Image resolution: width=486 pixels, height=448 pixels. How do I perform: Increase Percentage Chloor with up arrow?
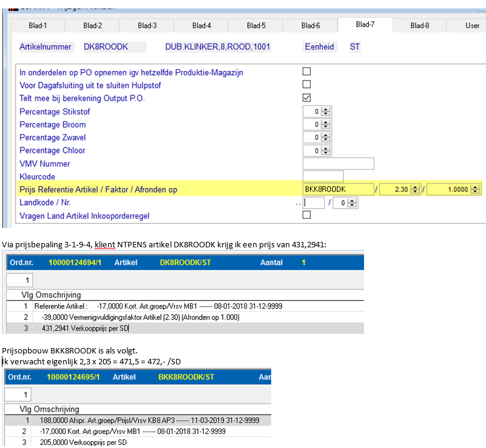click(325, 149)
